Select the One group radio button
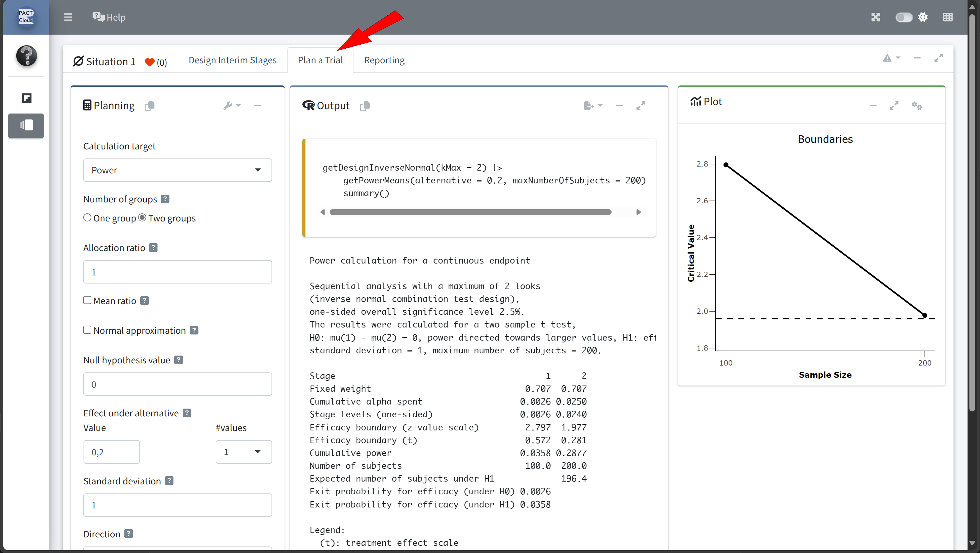980x553 pixels. click(x=88, y=218)
